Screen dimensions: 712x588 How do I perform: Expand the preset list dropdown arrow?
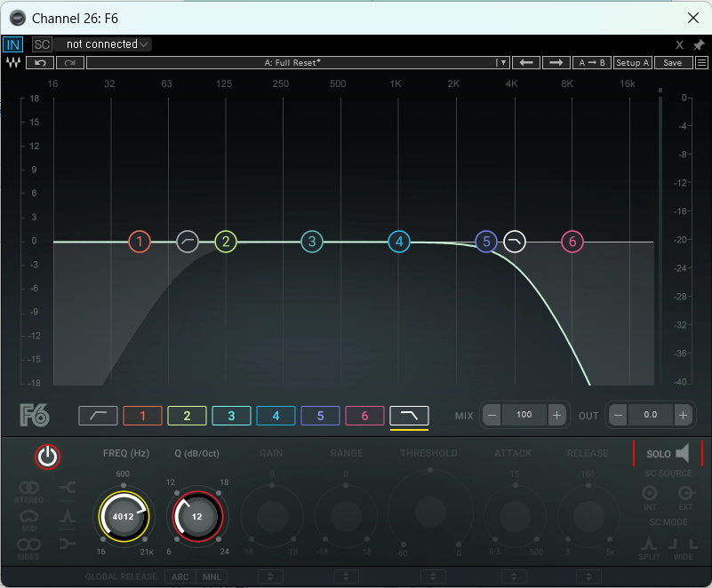502,63
